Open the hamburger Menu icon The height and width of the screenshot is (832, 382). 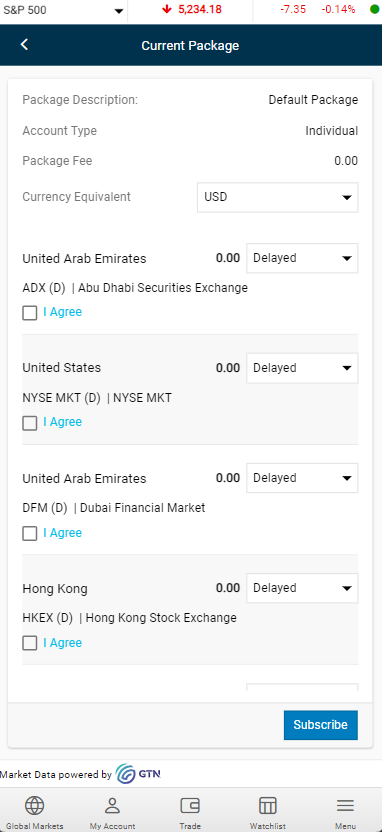[x=345, y=806]
